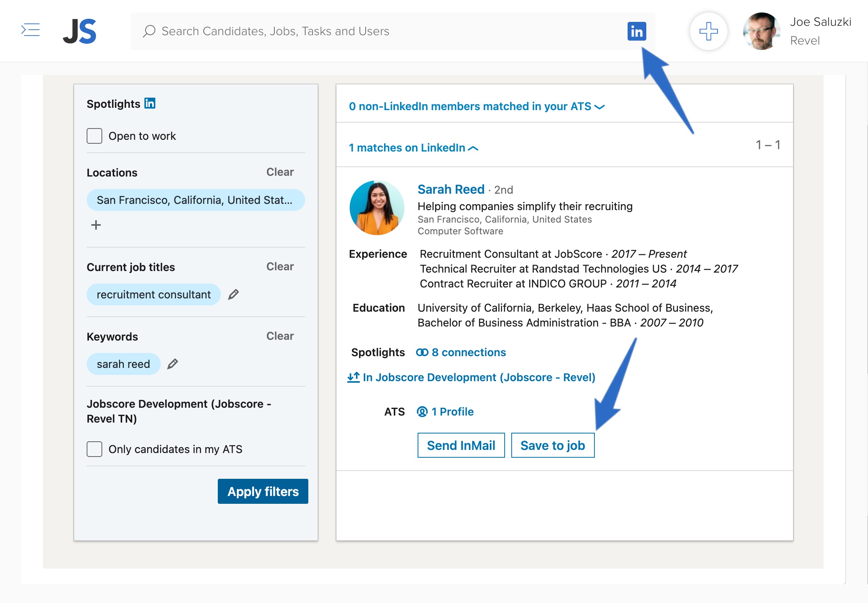The height and width of the screenshot is (603, 868).
Task: Edit sarah reed keyword pencil icon
Action: (173, 364)
